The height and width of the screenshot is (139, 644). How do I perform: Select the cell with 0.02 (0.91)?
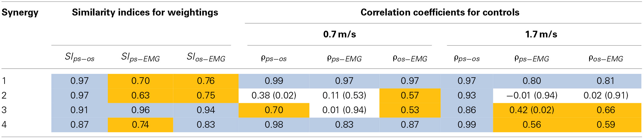pyautogui.click(x=606, y=96)
